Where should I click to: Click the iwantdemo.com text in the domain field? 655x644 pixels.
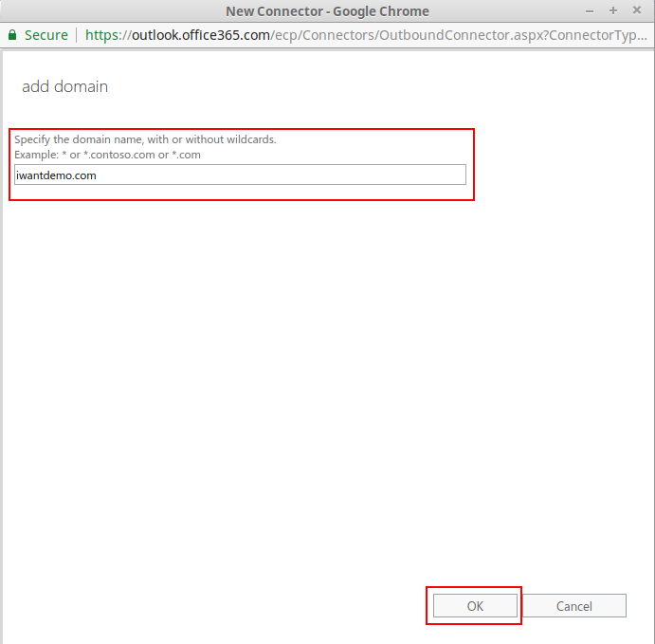coord(56,175)
